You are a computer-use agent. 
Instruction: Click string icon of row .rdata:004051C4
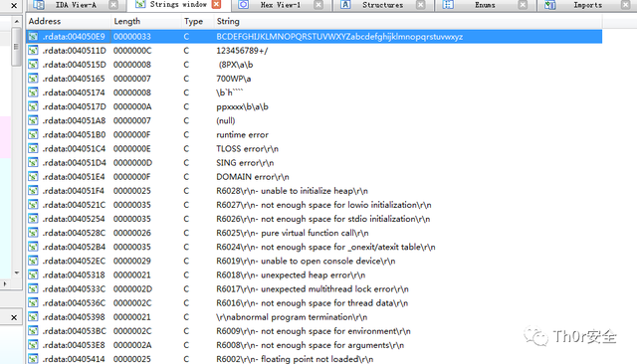[33, 149]
